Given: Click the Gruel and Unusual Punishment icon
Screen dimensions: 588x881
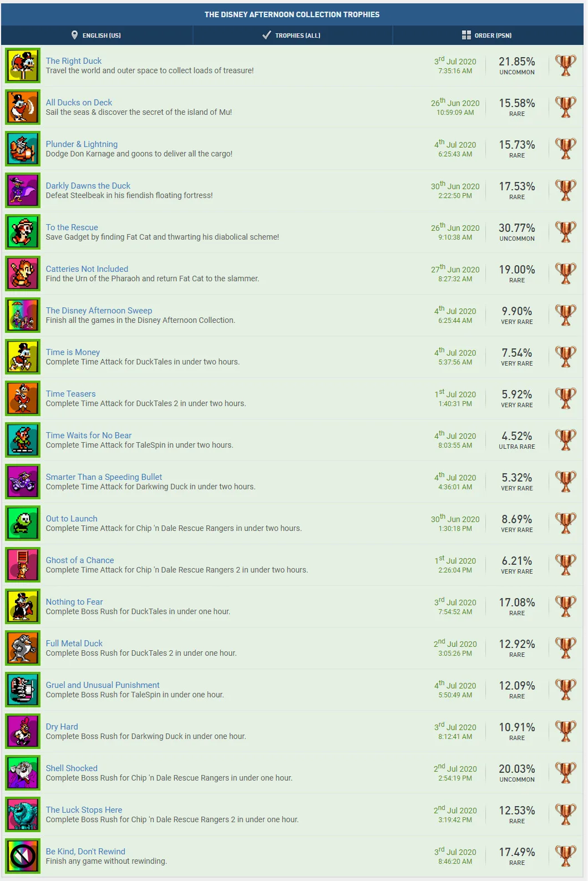Looking at the screenshot, I should click(23, 690).
